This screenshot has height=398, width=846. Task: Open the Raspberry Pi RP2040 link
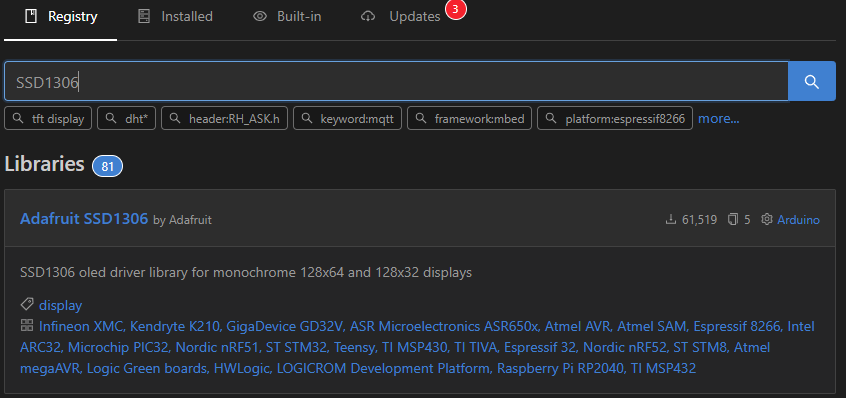click(561, 369)
